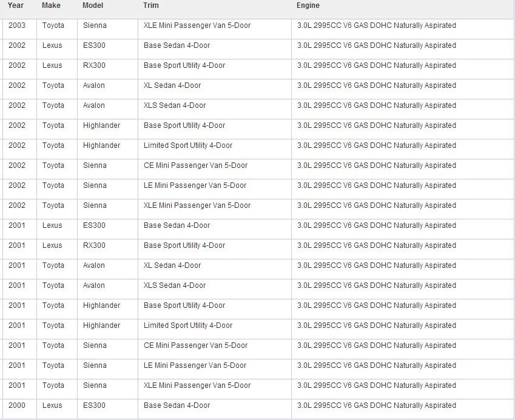Select Limited Sport Utility 4-Door in 2001 row

(x=188, y=326)
